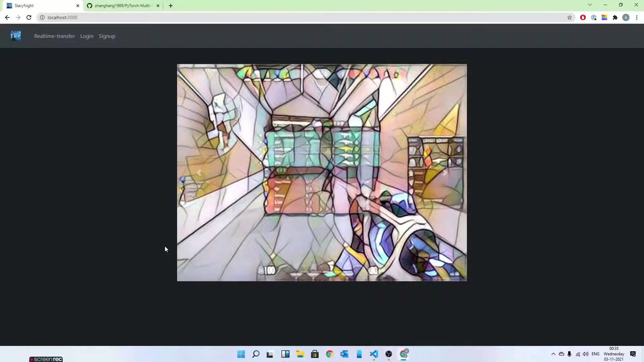Launch Microsoft Store from the taskbar
The image size is (644, 362).
coord(315,354)
